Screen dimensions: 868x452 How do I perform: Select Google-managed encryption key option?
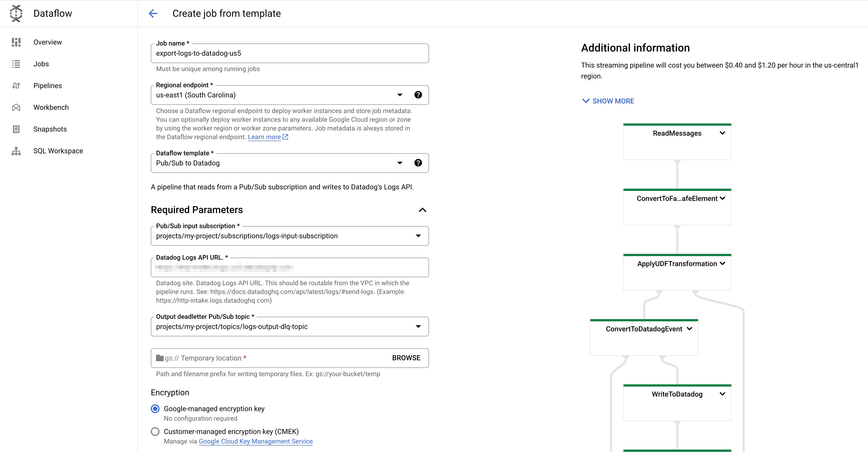point(155,409)
